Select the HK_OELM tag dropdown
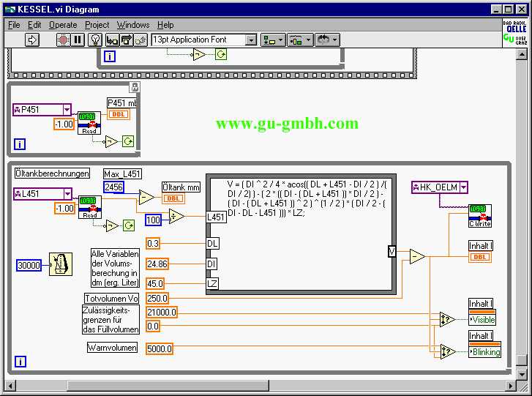Screen dimensions: 532x396 pyautogui.click(x=462, y=188)
